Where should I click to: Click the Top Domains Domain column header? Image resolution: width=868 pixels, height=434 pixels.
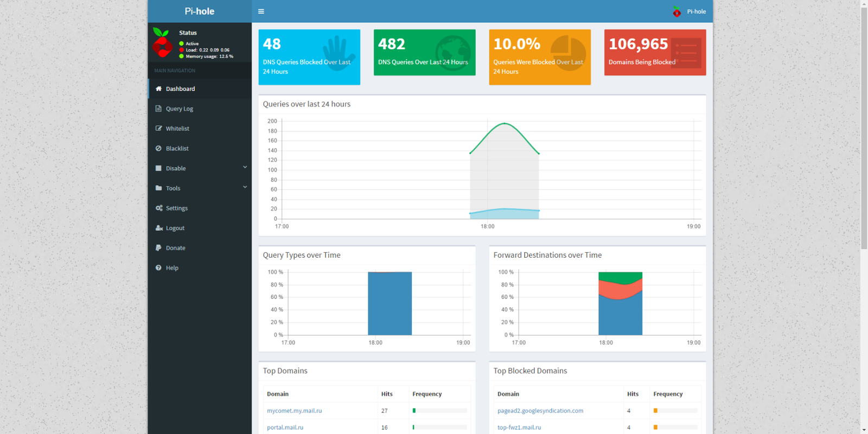coord(278,394)
